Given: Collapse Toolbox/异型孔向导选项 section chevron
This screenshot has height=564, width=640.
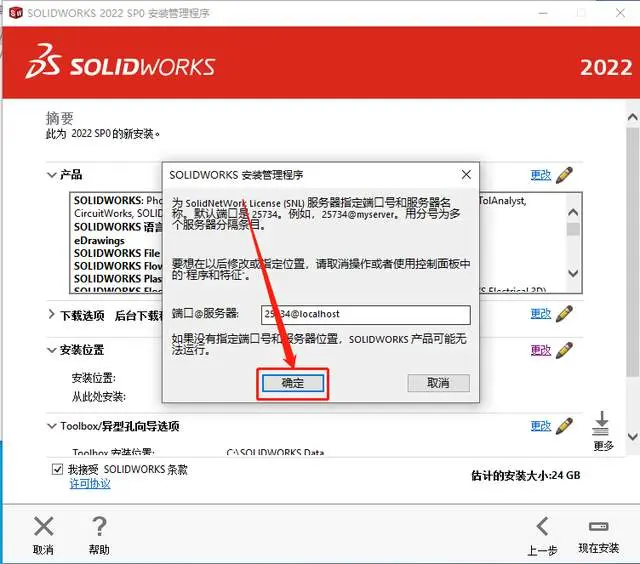Looking at the screenshot, I should pos(51,426).
